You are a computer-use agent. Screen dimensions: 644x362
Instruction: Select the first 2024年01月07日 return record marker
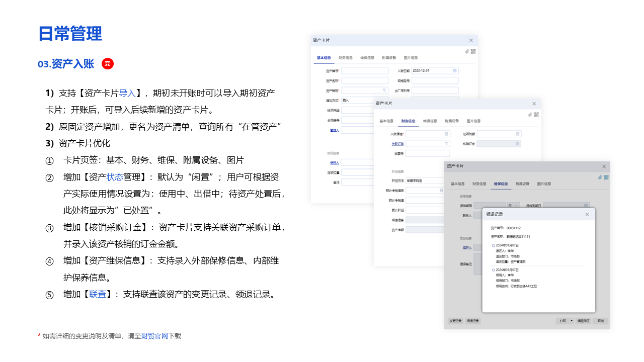494,245
